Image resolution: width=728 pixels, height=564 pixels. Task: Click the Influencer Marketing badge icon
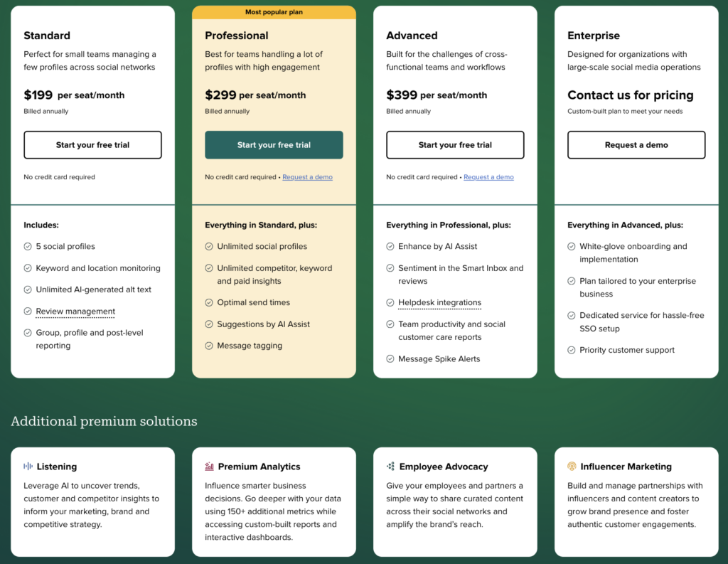point(572,466)
